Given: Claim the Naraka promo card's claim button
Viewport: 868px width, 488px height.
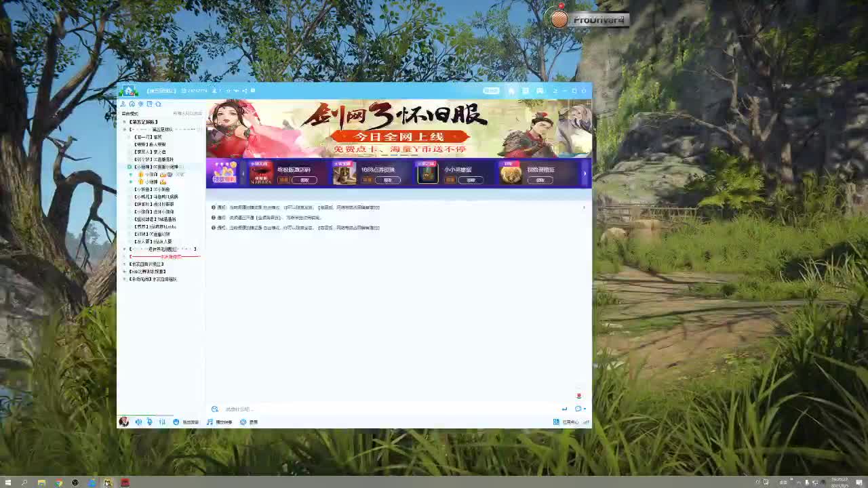Looking at the screenshot, I should tap(304, 180).
